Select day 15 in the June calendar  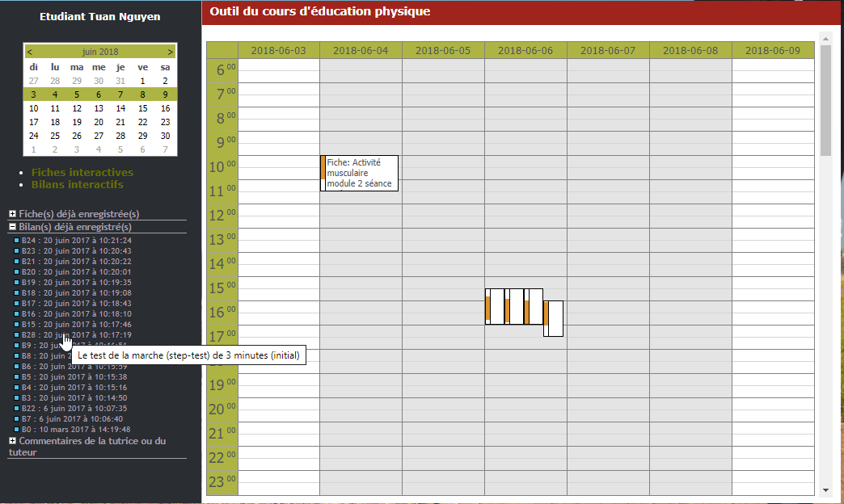142,108
